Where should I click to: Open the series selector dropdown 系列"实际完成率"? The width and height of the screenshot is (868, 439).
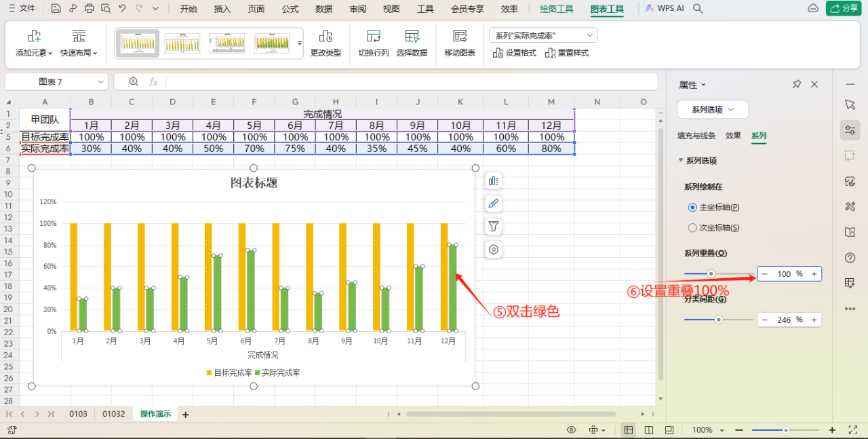click(542, 35)
